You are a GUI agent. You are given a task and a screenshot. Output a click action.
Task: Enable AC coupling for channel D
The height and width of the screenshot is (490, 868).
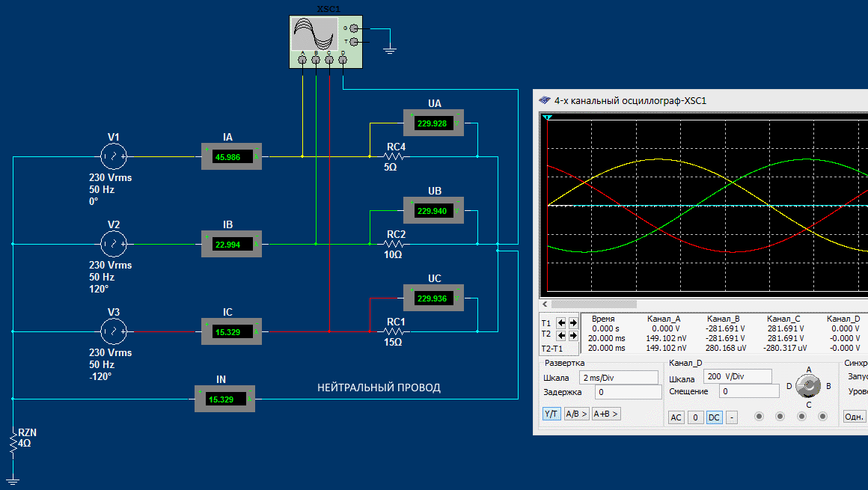point(676,417)
